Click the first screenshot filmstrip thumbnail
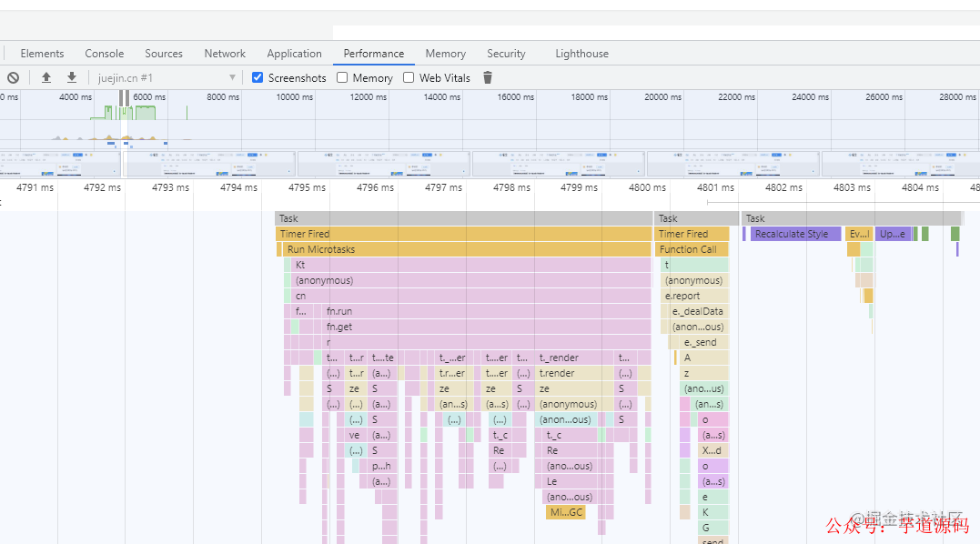Viewport: 980px width, 544px height. coord(60,165)
